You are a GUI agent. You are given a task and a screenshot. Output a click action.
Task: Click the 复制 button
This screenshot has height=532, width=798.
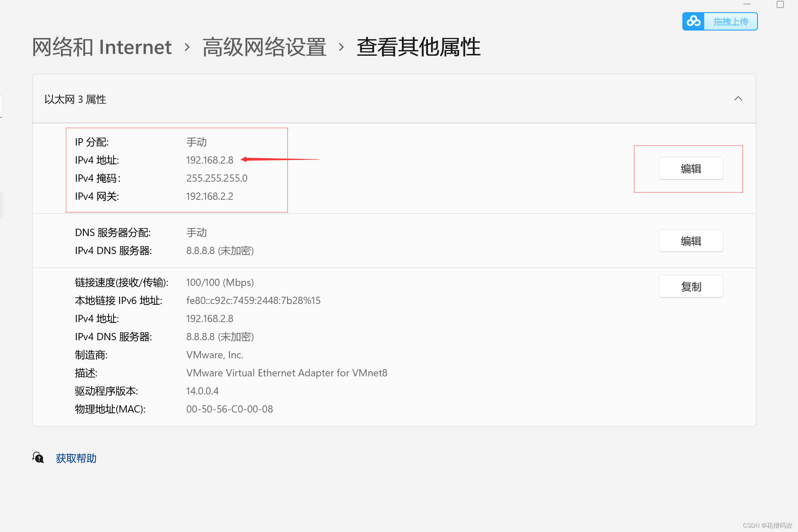pos(691,286)
